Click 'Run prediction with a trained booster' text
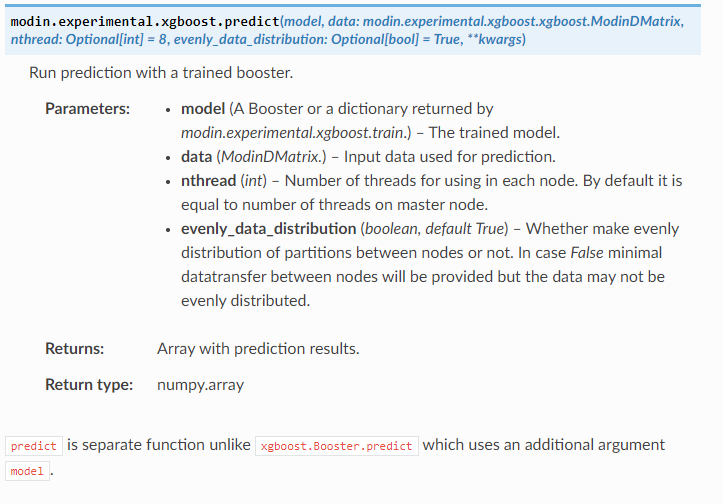 pos(161,73)
